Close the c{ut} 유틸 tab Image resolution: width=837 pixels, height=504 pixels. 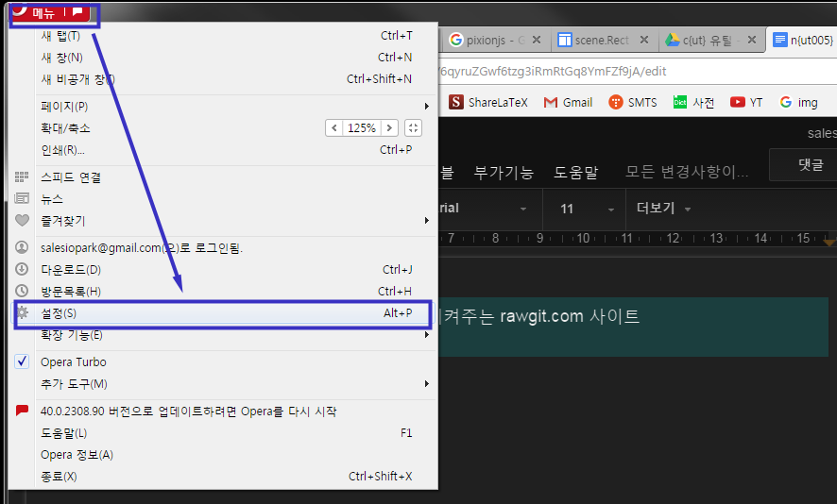point(752,40)
